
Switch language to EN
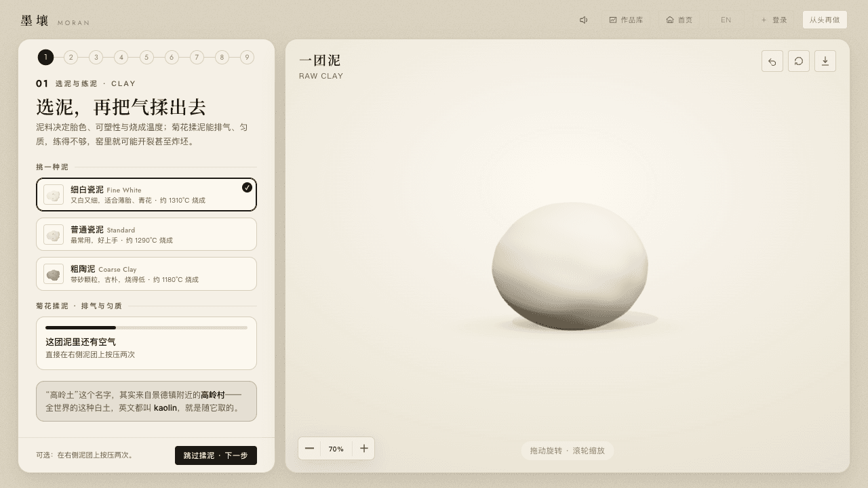726,20
